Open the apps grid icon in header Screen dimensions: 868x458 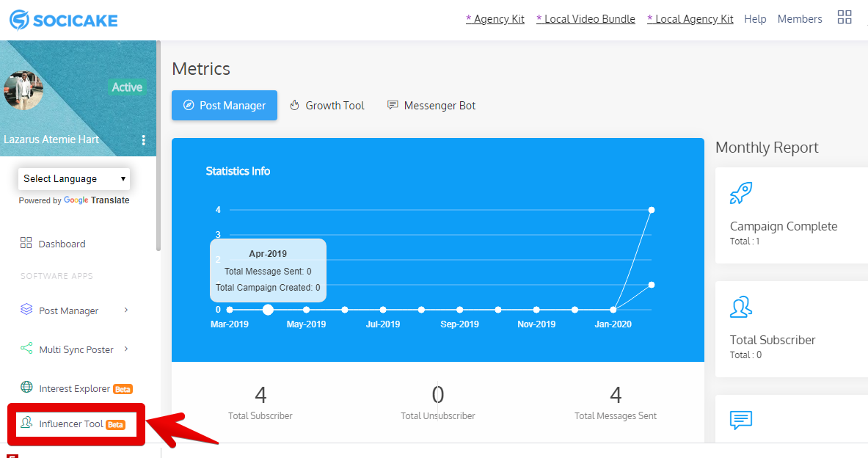845,17
